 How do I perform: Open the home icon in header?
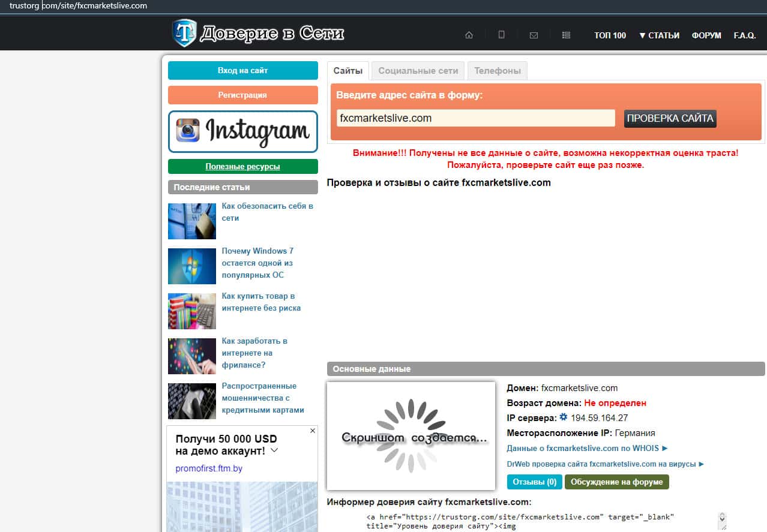coord(469,35)
